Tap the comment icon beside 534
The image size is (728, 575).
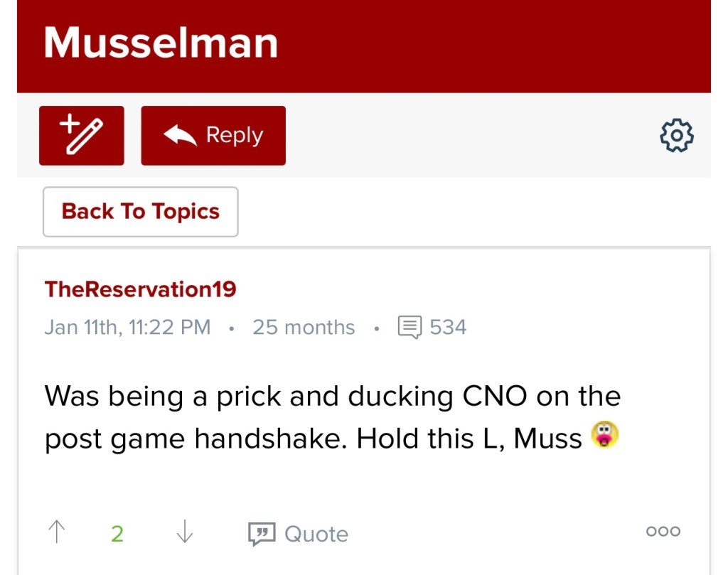point(409,328)
